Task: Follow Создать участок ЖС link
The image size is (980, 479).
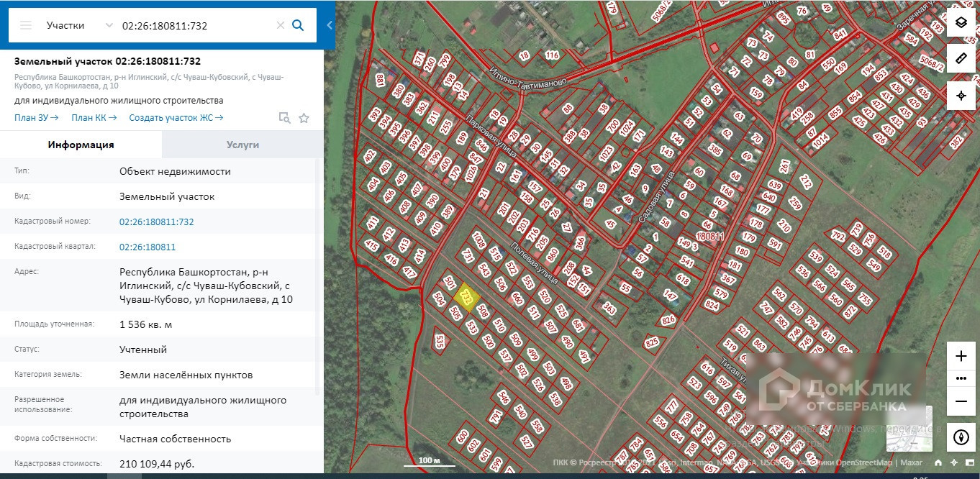Action: point(176,118)
